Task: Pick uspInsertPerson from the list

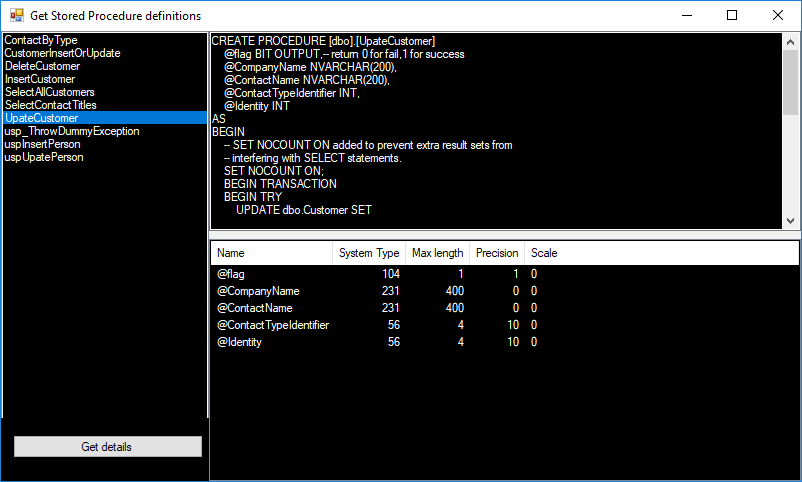Action: pos(105,144)
